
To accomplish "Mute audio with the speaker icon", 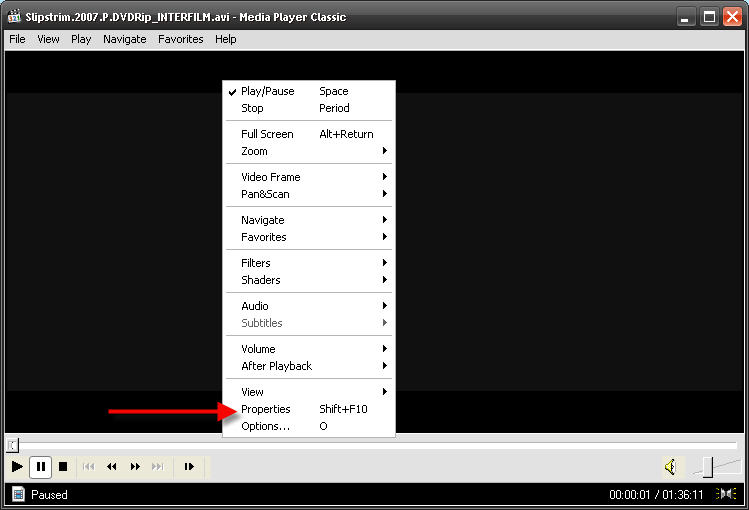I will click(x=671, y=467).
